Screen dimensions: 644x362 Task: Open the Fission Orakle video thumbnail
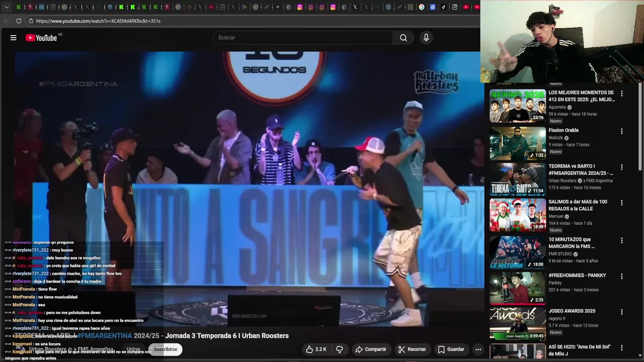(518, 143)
